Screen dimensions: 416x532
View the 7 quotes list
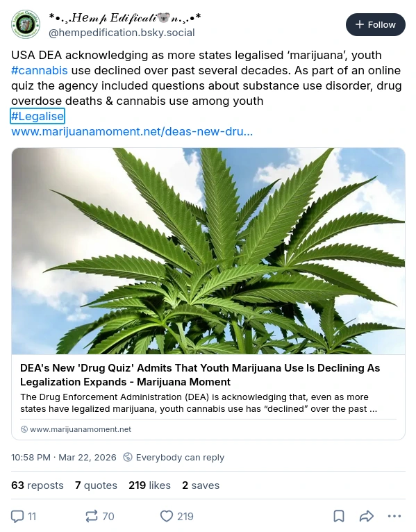tap(96, 485)
